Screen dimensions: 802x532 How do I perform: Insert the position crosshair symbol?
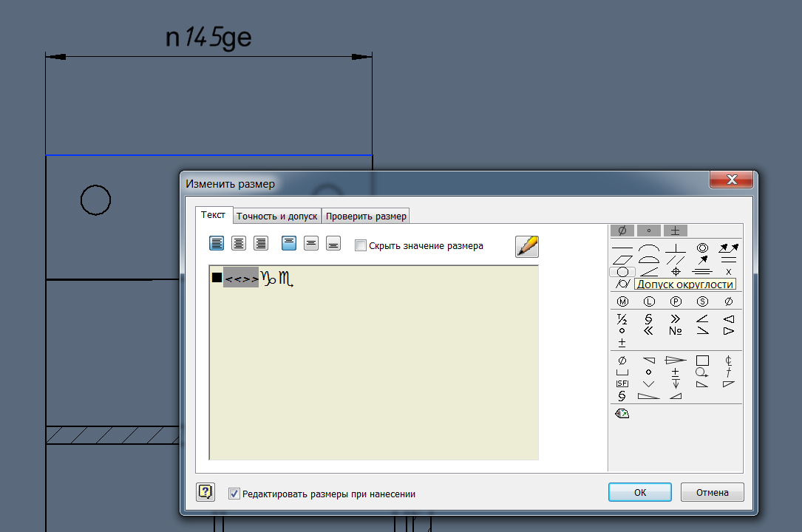[x=675, y=272]
